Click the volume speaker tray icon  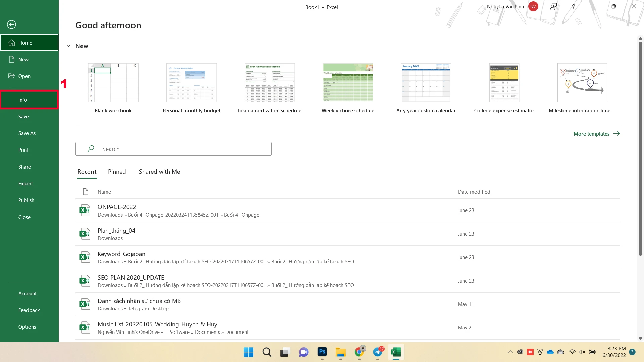click(582, 352)
